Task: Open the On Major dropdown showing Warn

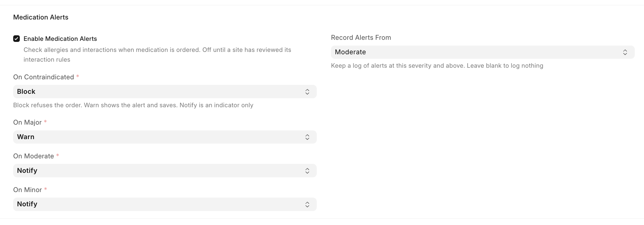Action: (165, 137)
